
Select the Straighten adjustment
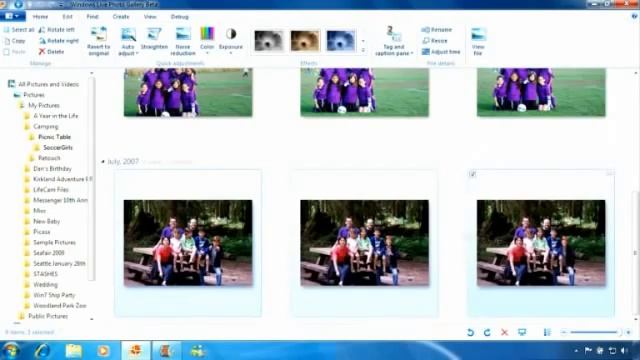click(x=154, y=39)
